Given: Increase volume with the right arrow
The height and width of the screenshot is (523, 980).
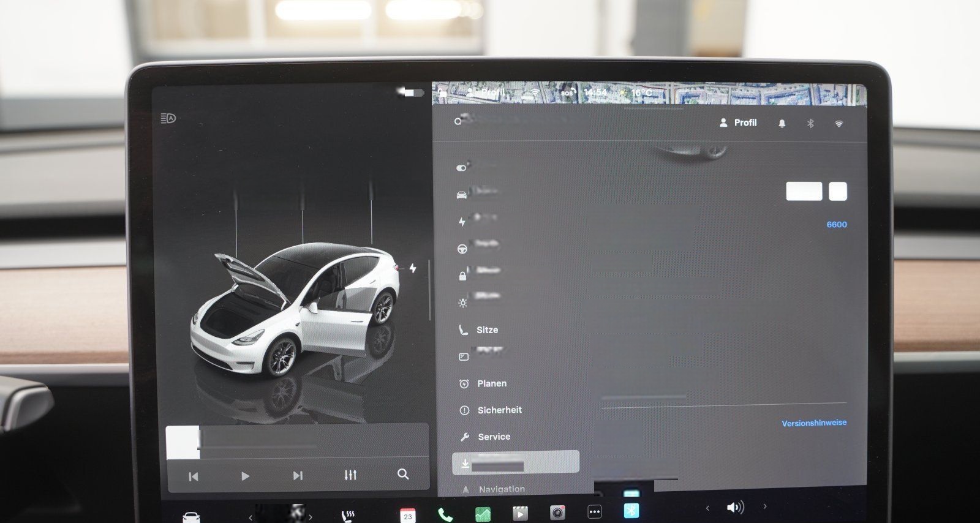Looking at the screenshot, I should click(765, 506).
